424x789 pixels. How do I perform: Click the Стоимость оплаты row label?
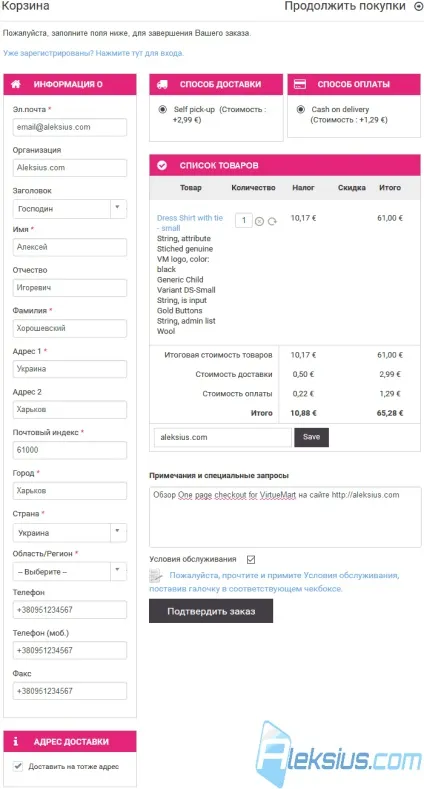[237, 394]
